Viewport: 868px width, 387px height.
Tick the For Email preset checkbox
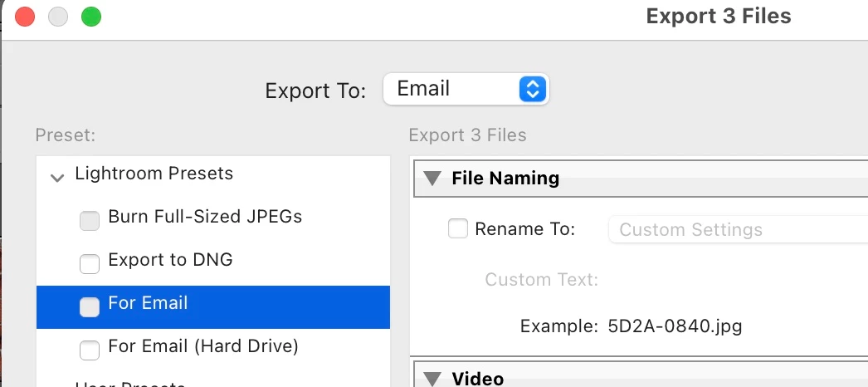[89, 306]
